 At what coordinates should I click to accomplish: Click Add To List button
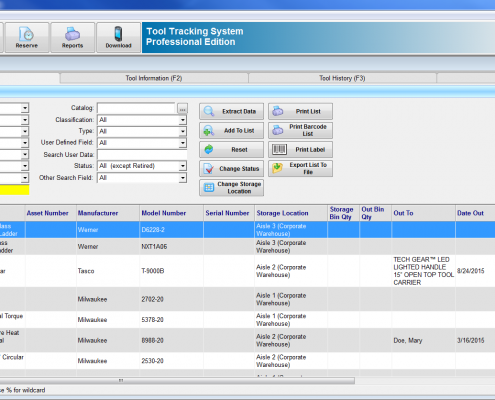click(x=232, y=131)
